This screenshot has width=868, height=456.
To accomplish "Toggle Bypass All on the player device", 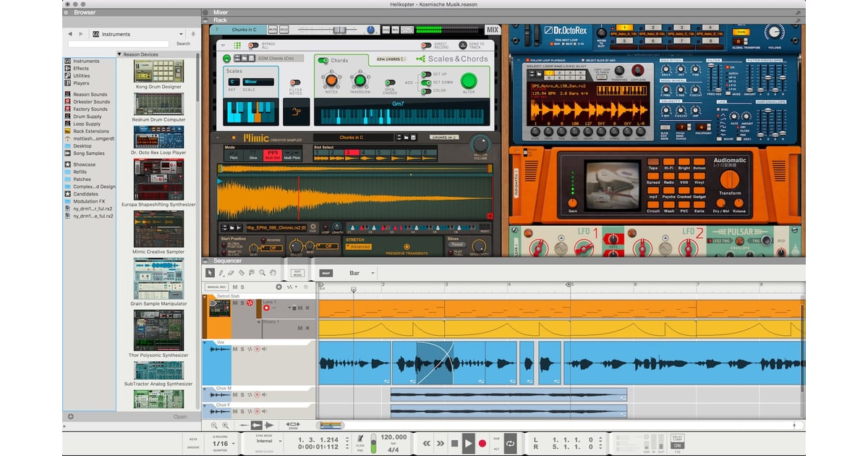I will 255,46.
